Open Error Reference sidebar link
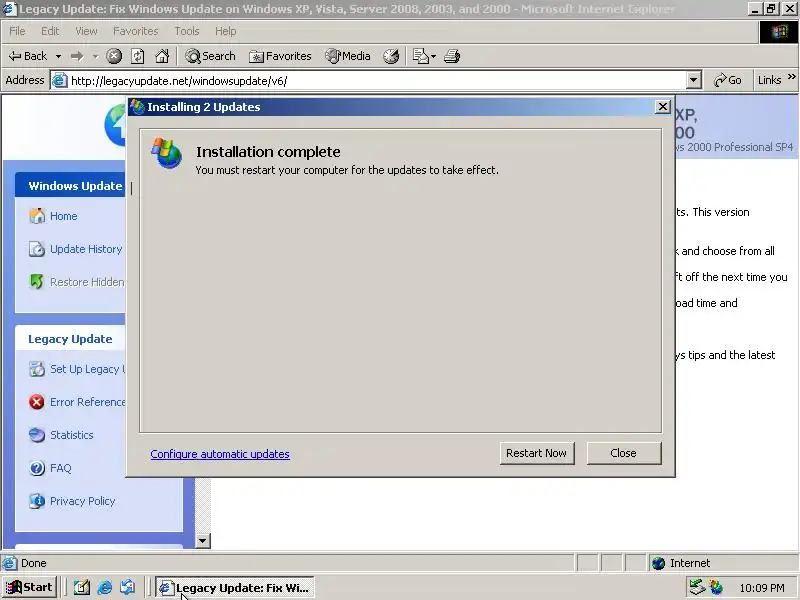 tap(88, 402)
